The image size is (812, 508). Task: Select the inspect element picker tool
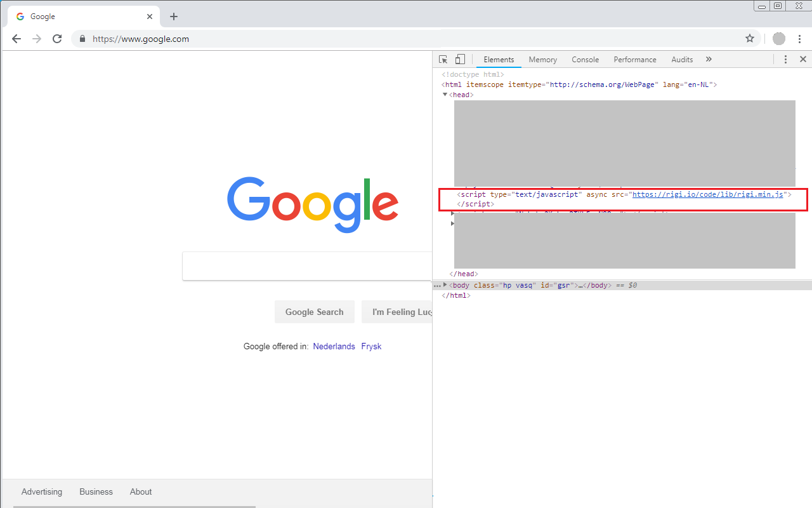pyautogui.click(x=443, y=59)
